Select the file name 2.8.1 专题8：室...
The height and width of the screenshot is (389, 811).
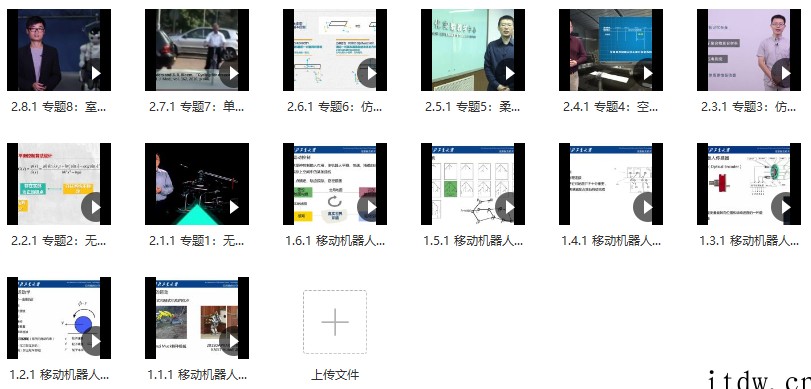[x=59, y=107]
